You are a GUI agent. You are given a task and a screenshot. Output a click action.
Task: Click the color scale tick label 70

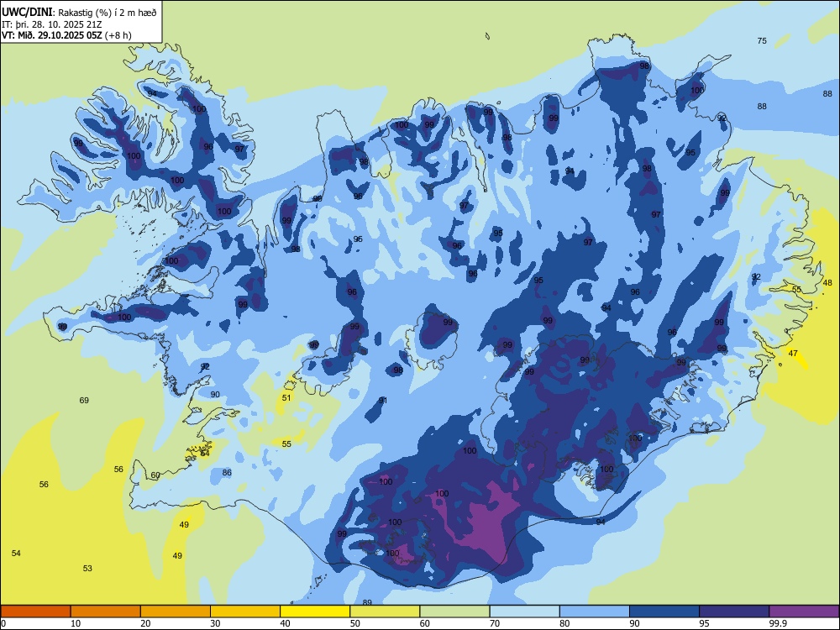tap(495, 623)
